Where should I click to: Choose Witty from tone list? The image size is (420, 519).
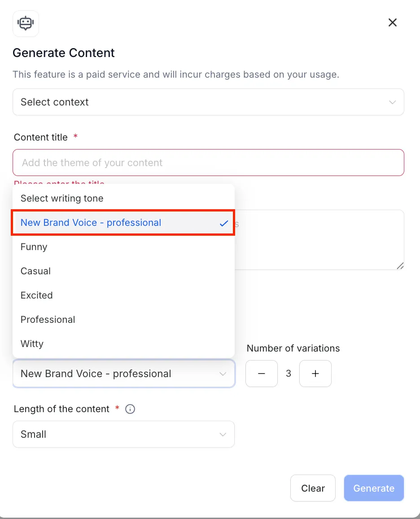32,344
